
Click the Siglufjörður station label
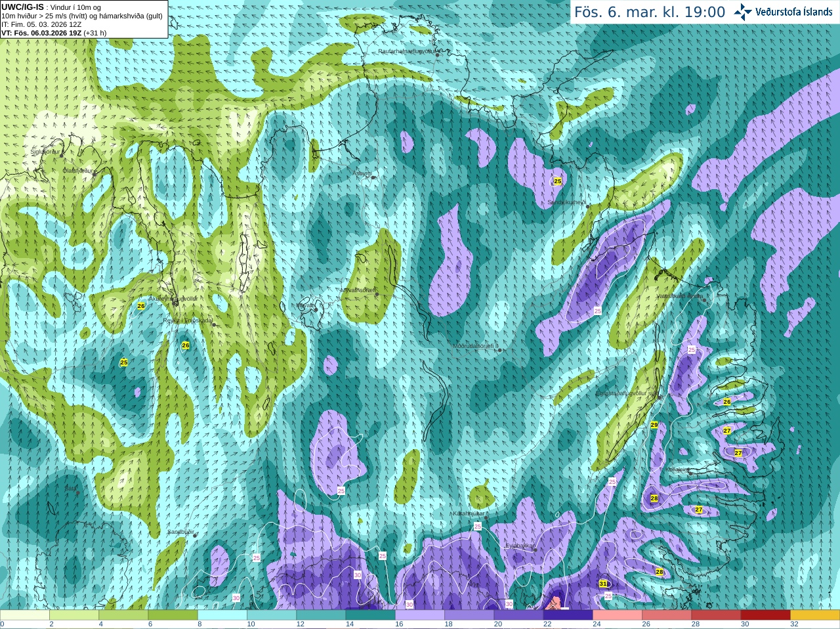coord(46,152)
